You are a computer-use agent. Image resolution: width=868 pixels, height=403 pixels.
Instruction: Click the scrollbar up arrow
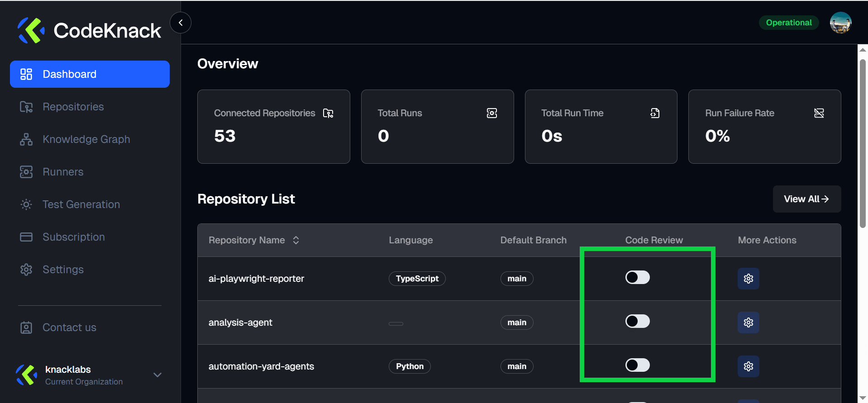tap(863, 50)
